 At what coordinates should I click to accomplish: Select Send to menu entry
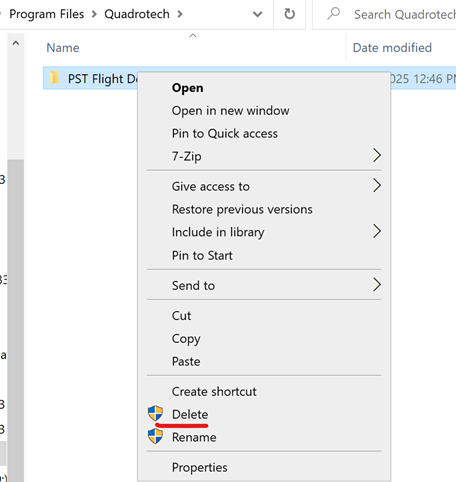[264, 285]
